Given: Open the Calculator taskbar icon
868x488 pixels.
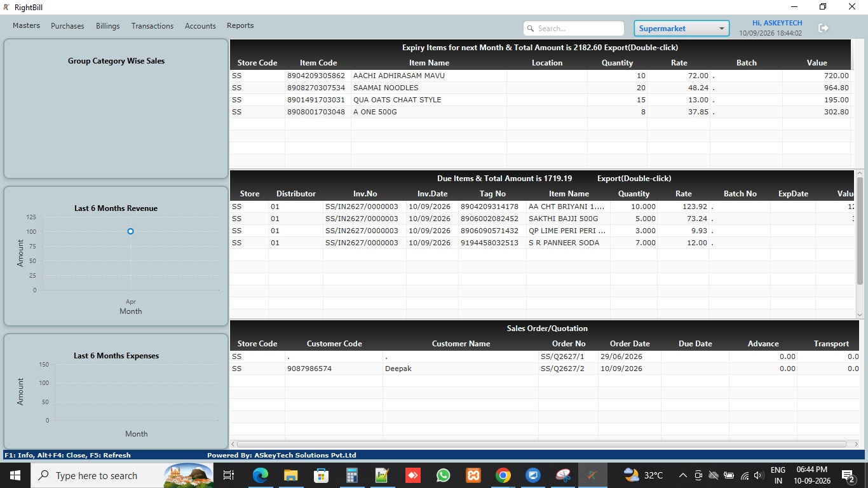Looking at the screenshot, I should pos(352,475).
